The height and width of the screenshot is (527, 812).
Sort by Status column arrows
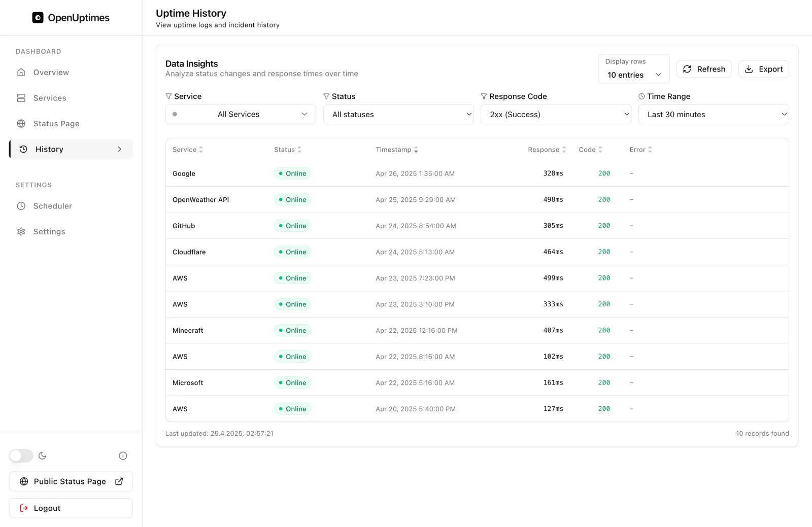[x=299, y=150]
